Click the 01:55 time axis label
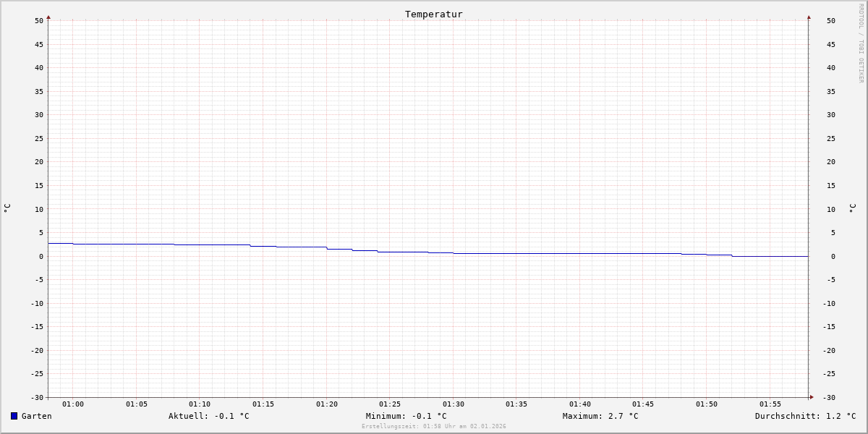The height and width of the screenshot is (434, 868). click(x=770, y=404)
